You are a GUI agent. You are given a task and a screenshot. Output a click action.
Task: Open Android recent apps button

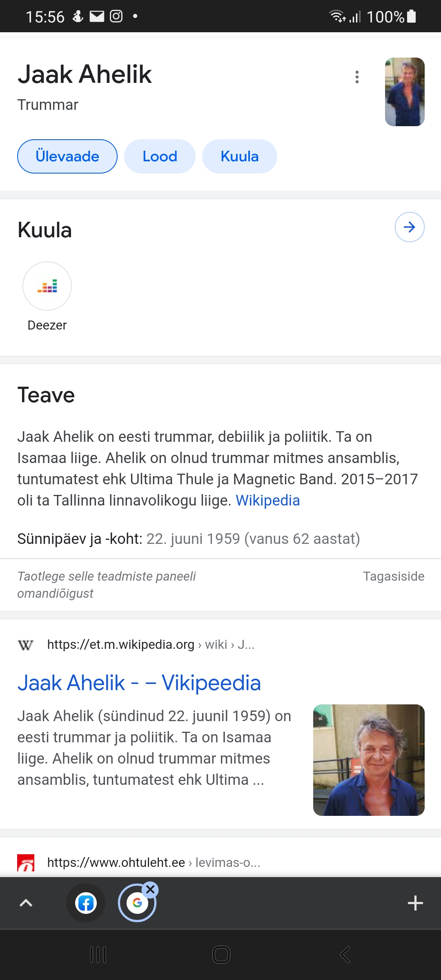point(98,955)
